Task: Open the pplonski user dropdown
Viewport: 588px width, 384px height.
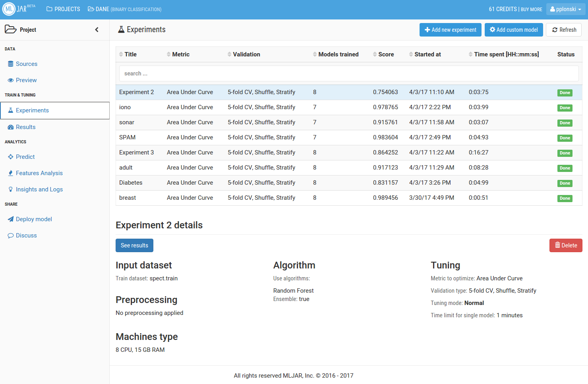Action: coord(565,9)
